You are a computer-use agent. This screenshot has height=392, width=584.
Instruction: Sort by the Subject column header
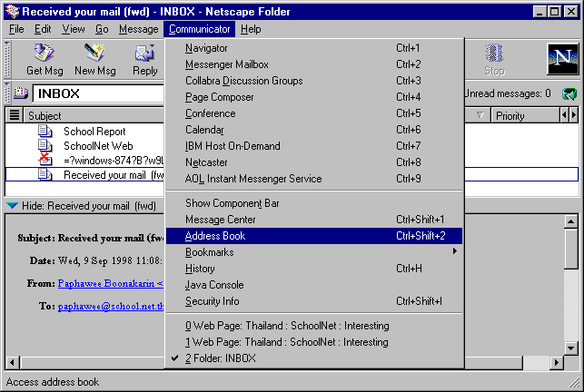tap(94, 115)
